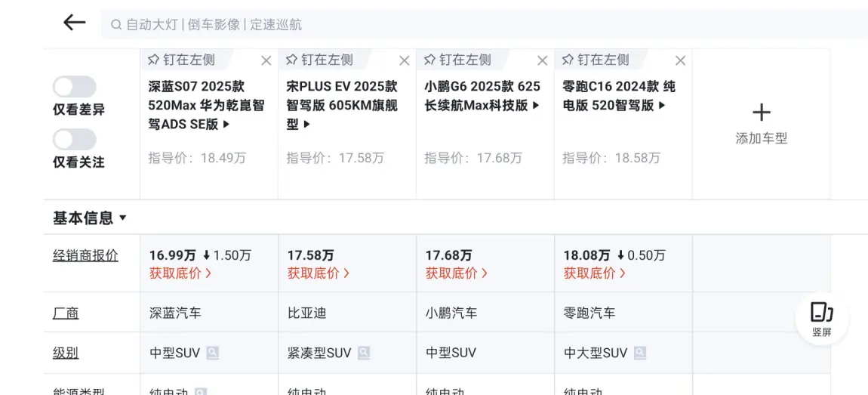Click the 添加车型 label
This screenshot has width=868, height=395.
[761, 138]
